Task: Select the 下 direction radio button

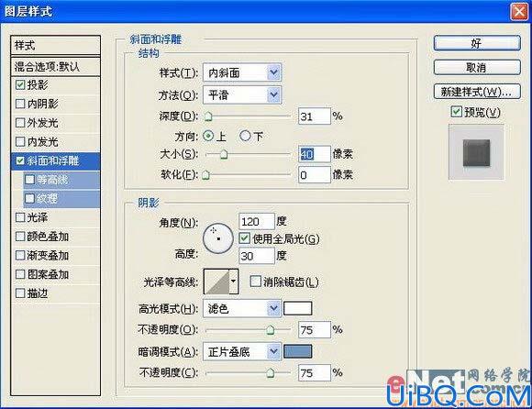Action: coord(245,136)
